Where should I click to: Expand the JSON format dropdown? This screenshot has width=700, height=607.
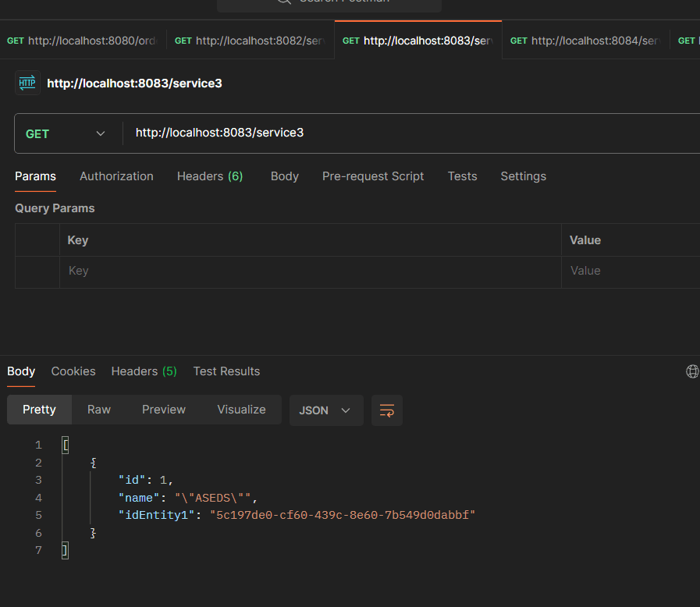[x=325, y=410]
